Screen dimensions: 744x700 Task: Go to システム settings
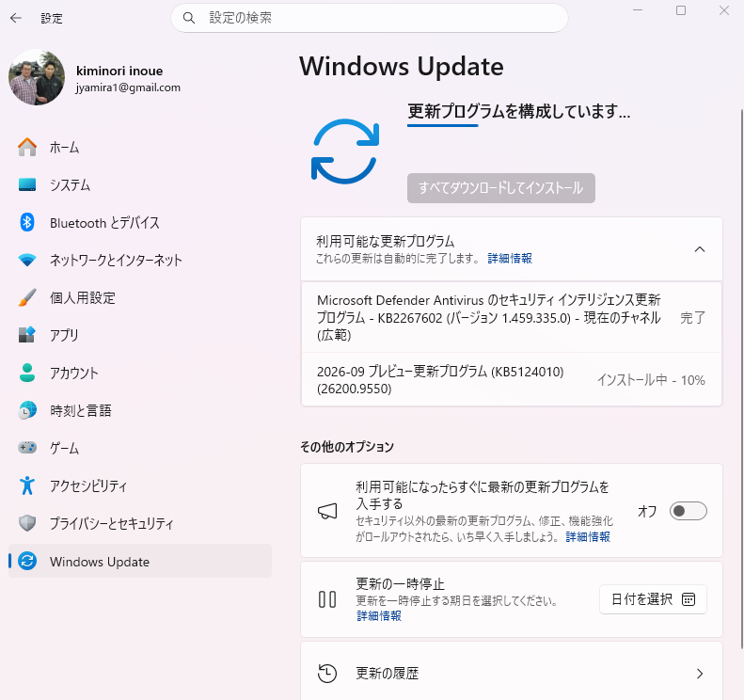click(140, 184)
